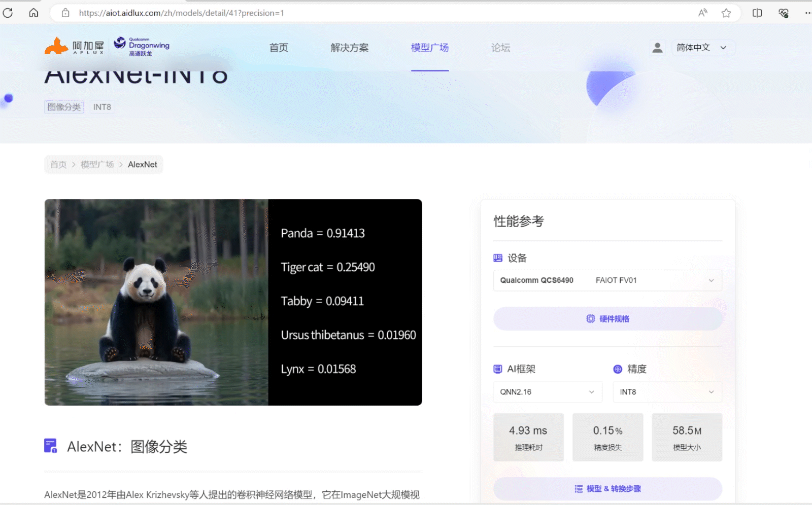Open 论坛 navigation item

click(500, 48)
